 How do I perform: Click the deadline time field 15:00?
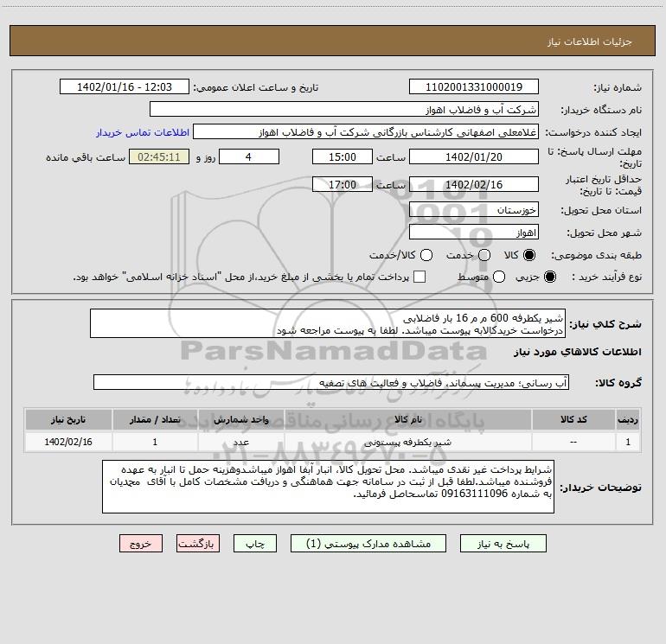[343, 156]
